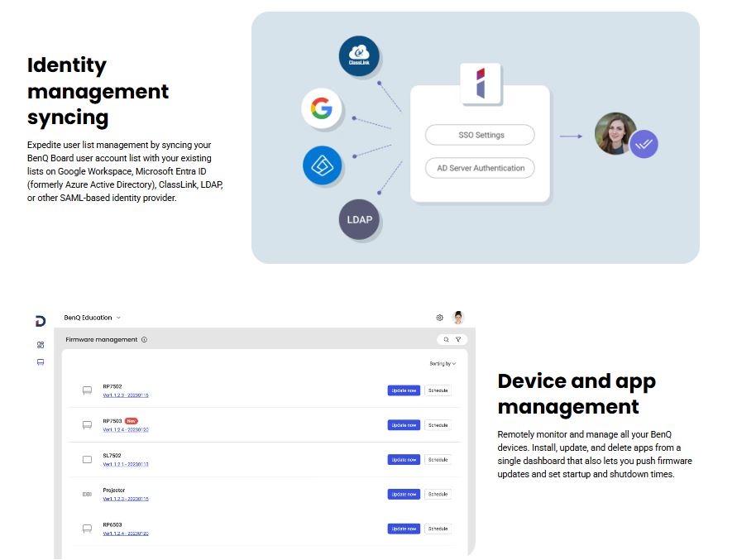
Task: Click Schedule for Projector
Action: pos(438,494)
